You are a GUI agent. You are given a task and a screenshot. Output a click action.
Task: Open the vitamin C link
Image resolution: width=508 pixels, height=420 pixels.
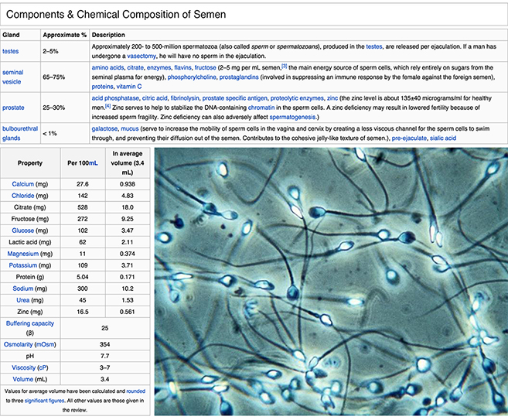(129, 87)
